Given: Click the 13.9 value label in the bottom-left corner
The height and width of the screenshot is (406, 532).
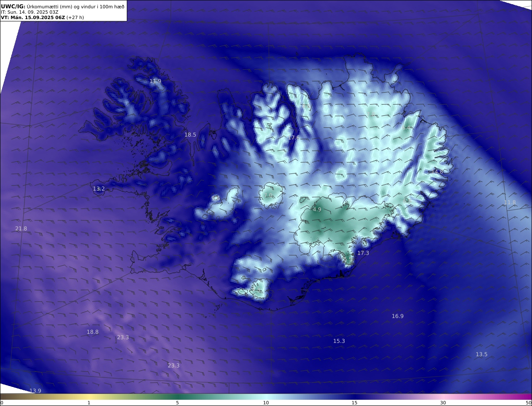Looking at the screenshot, I should 35,391.
